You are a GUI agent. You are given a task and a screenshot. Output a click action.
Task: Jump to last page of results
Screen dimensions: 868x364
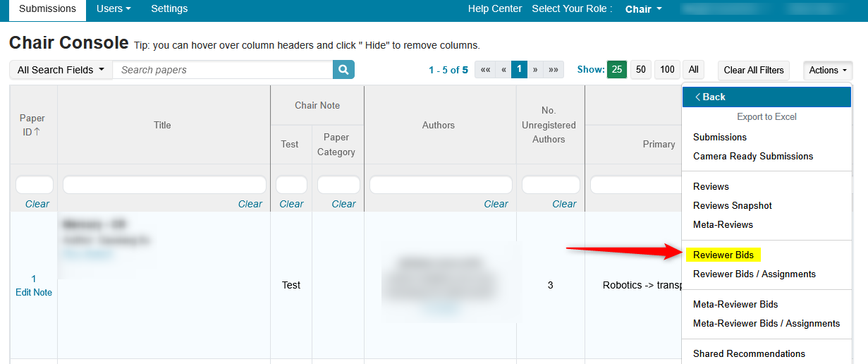[x=554, y=70]
